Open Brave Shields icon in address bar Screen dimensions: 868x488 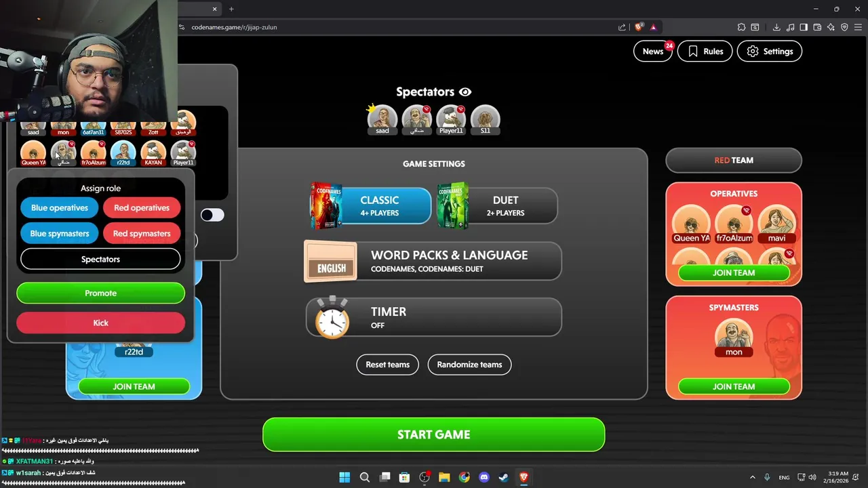coord(639,27)
